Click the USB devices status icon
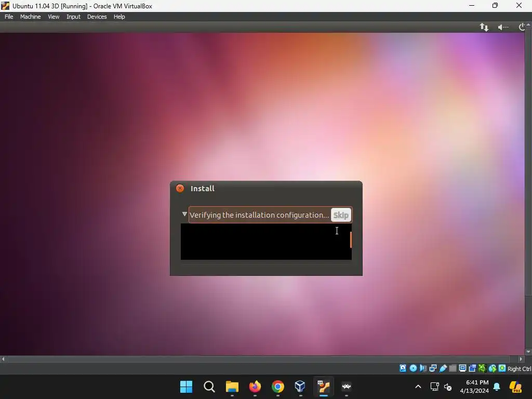Viewport: 532px width, 399px height. [x=443, y=368]
